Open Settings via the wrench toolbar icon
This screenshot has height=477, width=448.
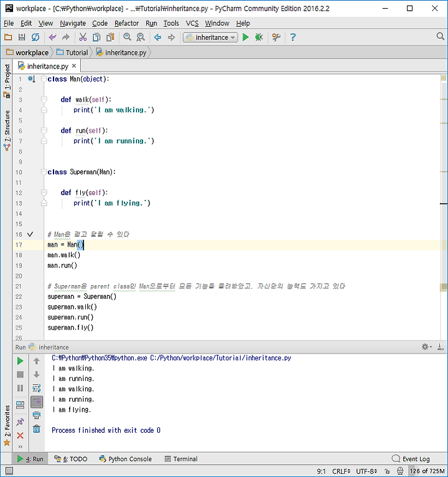pos(276,37)
